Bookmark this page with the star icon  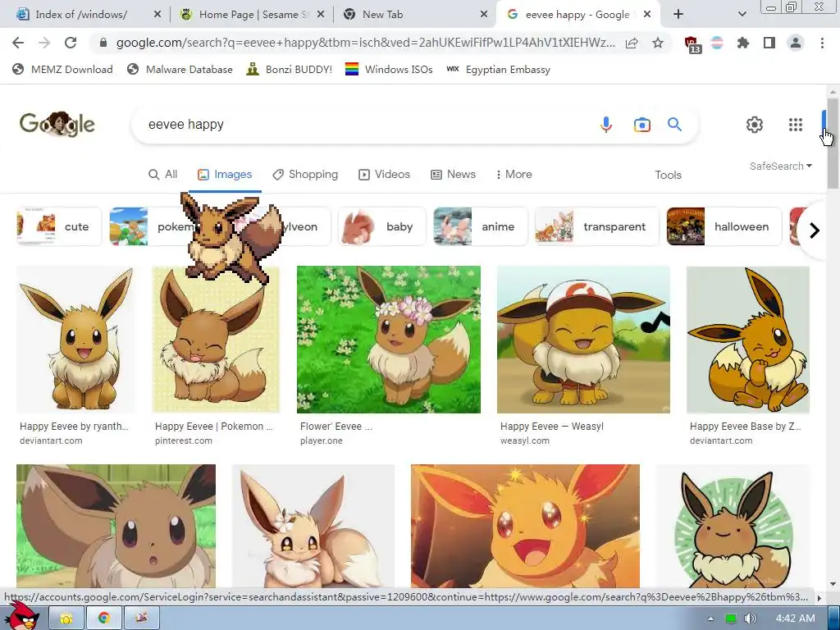point(658,43)
